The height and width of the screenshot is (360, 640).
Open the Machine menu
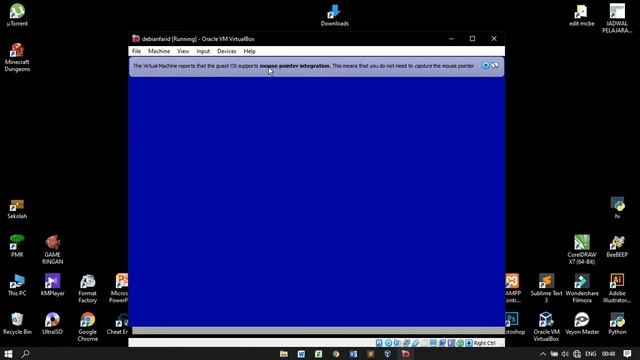159,51
